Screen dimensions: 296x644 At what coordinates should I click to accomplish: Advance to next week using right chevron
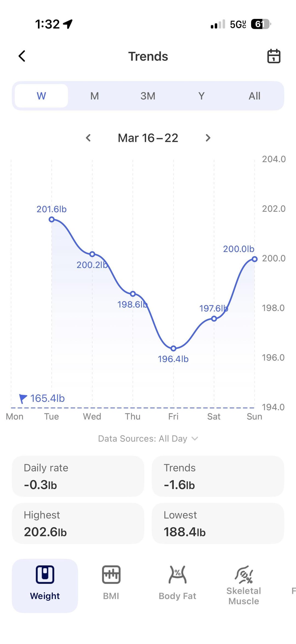click(x=208, y=138)
